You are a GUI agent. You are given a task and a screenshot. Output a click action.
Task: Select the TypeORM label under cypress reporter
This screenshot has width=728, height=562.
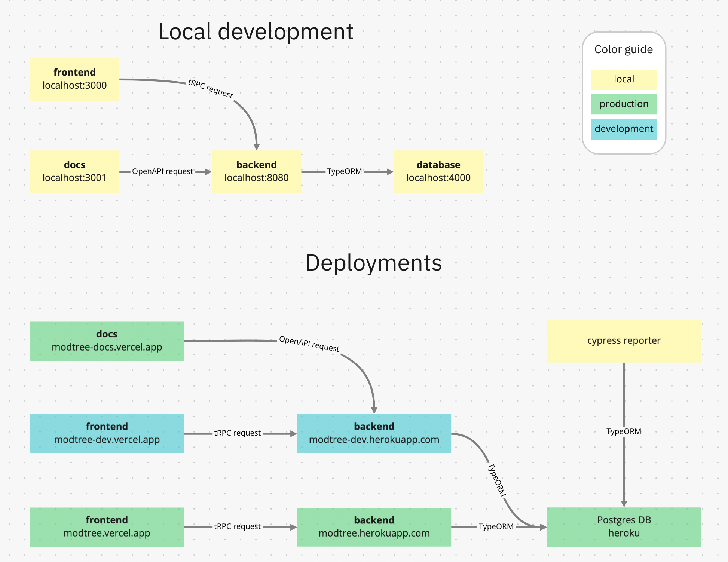[x=624, y=431]
